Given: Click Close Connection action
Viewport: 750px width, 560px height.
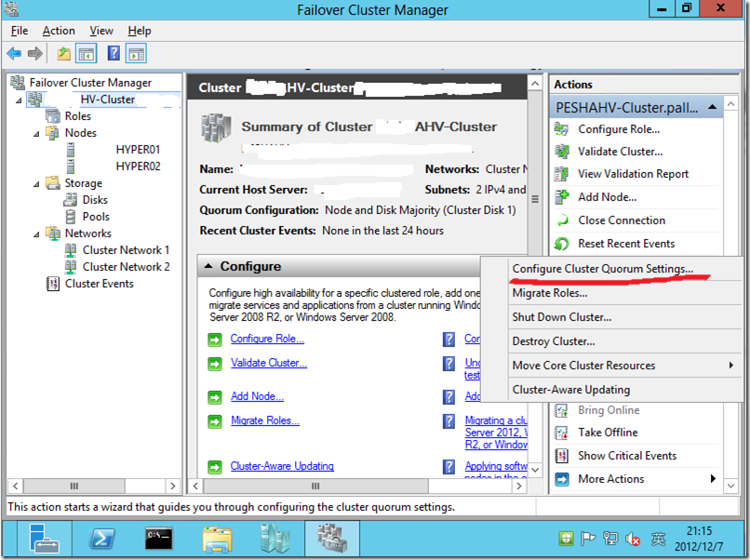Looking at the screenshot, I should [622, 220].
